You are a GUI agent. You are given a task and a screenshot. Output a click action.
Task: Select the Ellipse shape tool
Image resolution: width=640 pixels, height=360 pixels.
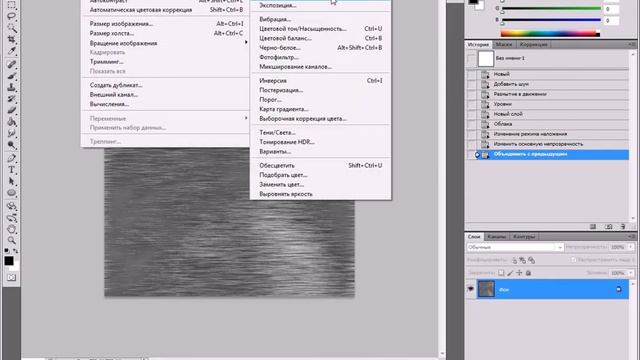point(11,193)
